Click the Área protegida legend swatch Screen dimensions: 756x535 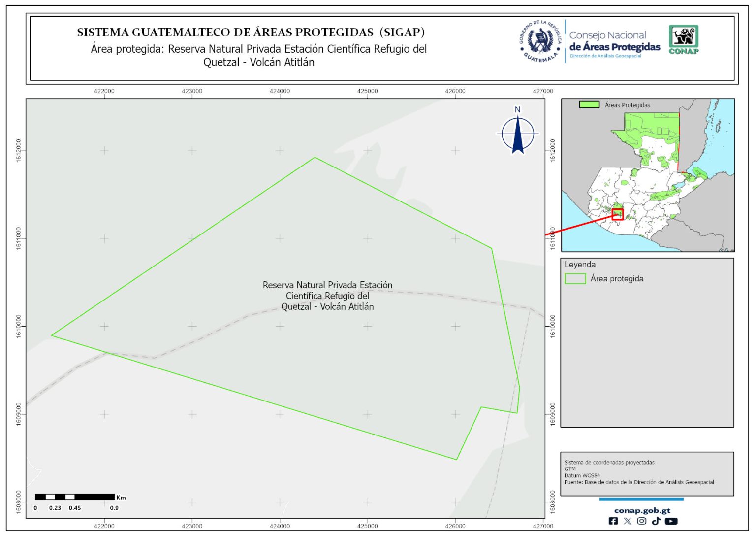pyautogui.click(x=575, y=279)
